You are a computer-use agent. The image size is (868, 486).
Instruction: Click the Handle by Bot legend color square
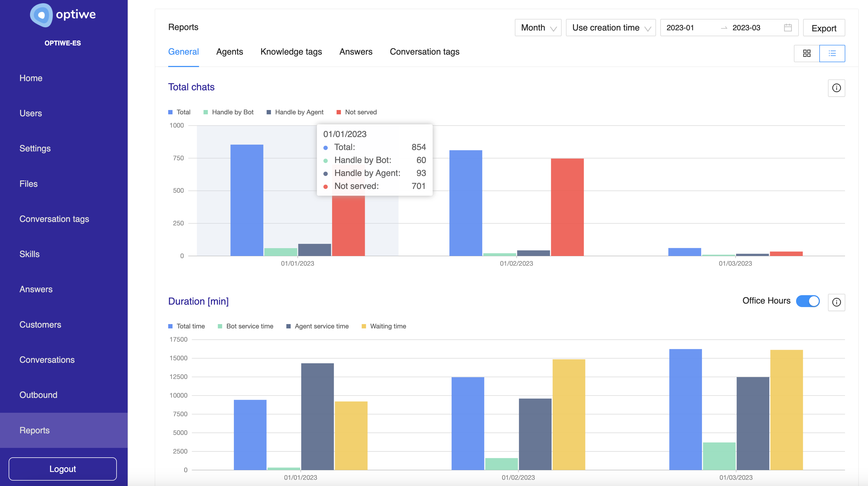[x=206, y=112]
